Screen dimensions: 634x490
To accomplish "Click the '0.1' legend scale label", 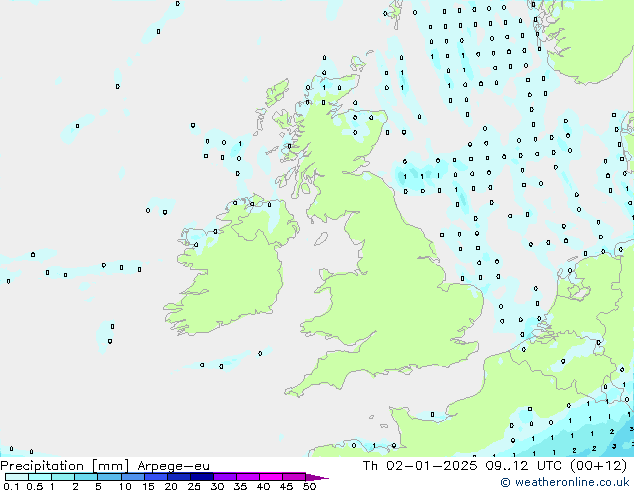I will tap(11, 486).
